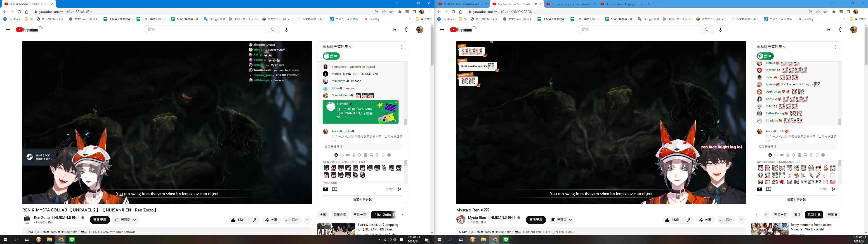The image size is (868, 244).
Task: Click search magnifier button in right window
Action: tap(707, 30)
